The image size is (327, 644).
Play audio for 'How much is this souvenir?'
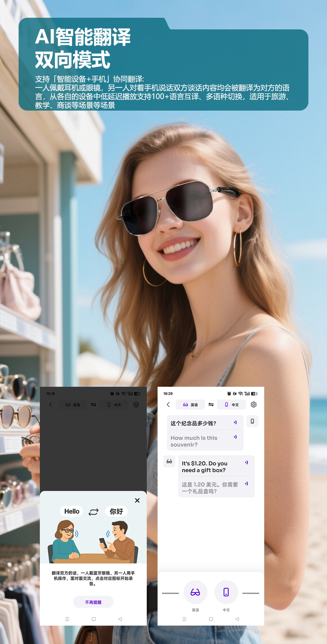tap(235, 437)
